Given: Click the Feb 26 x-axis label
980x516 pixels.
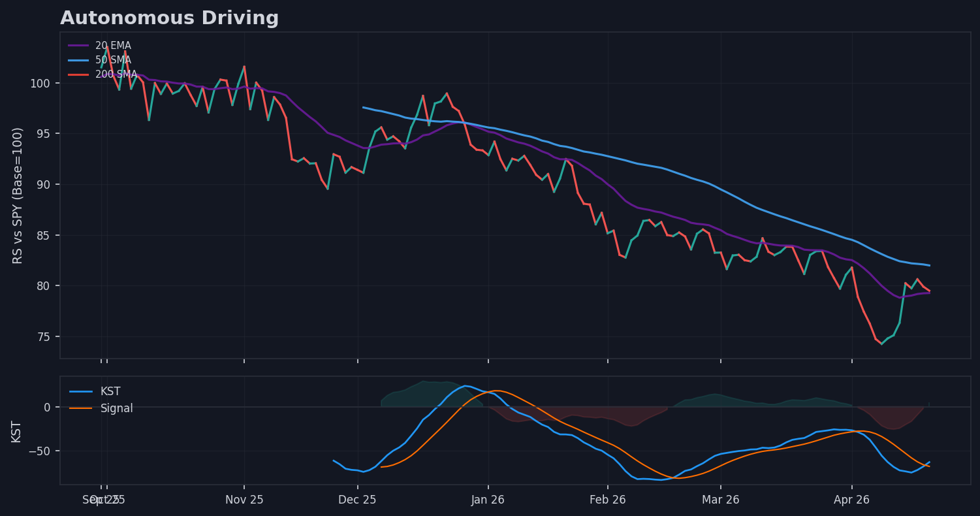Looking at the screenshot, I should (x=608, y=500).
